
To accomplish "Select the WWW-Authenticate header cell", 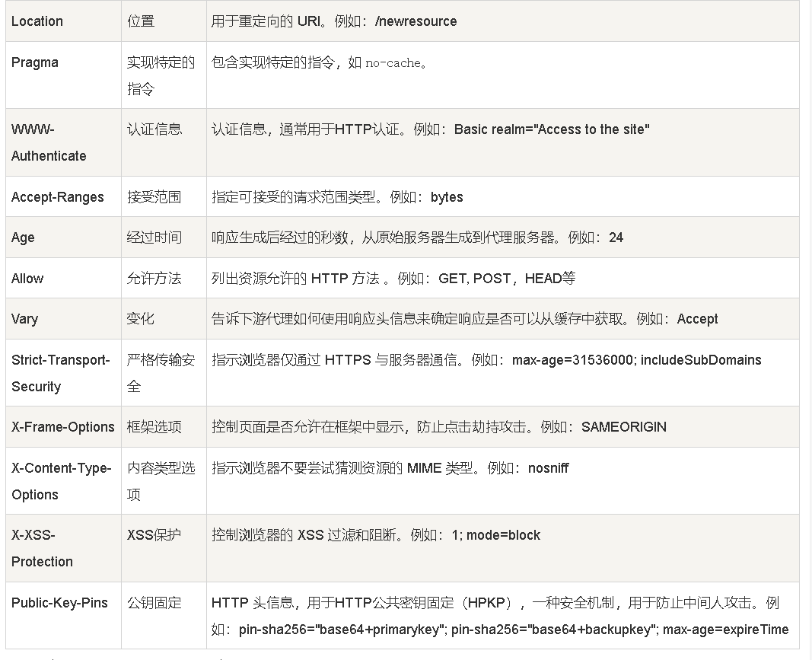I will 63,142.
